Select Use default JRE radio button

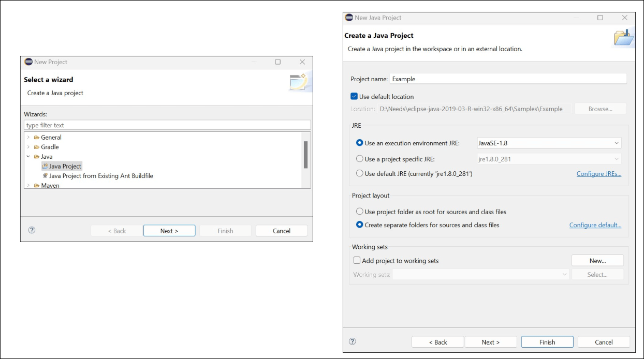click(x=360, y=174)
